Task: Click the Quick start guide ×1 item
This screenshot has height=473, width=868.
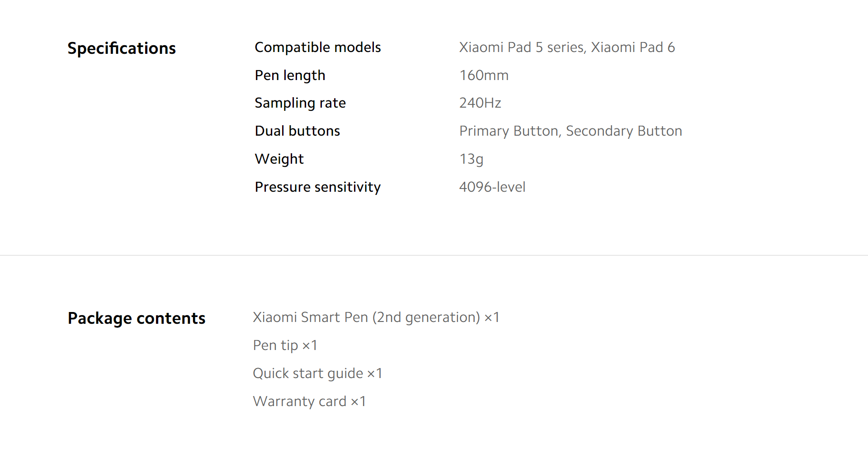Action: coord(318,374)
